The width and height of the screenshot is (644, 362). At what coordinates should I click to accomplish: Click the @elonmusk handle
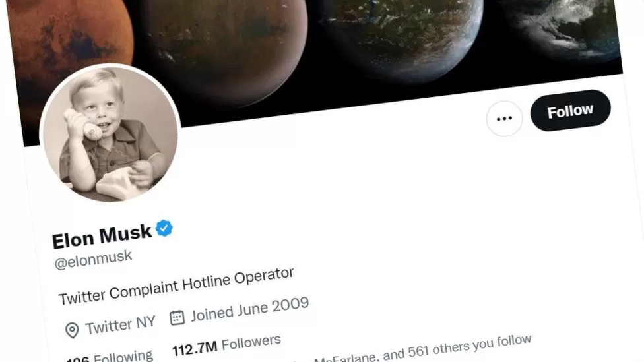tap(93, 259)
